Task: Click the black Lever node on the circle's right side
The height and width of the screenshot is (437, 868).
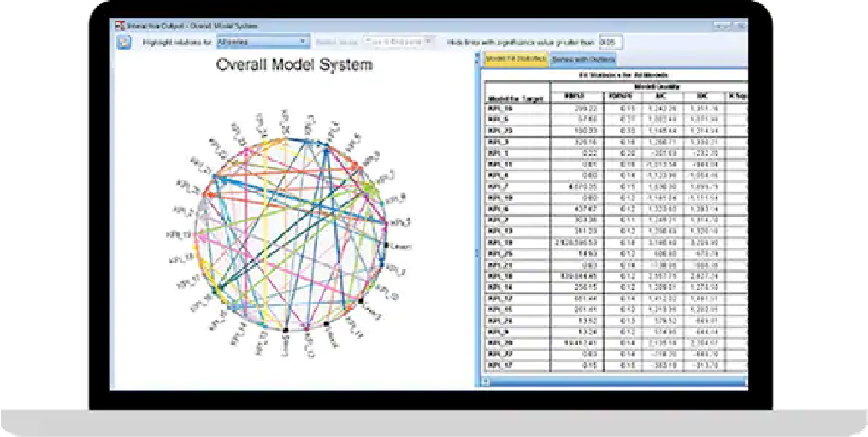Action: point(385,245)
